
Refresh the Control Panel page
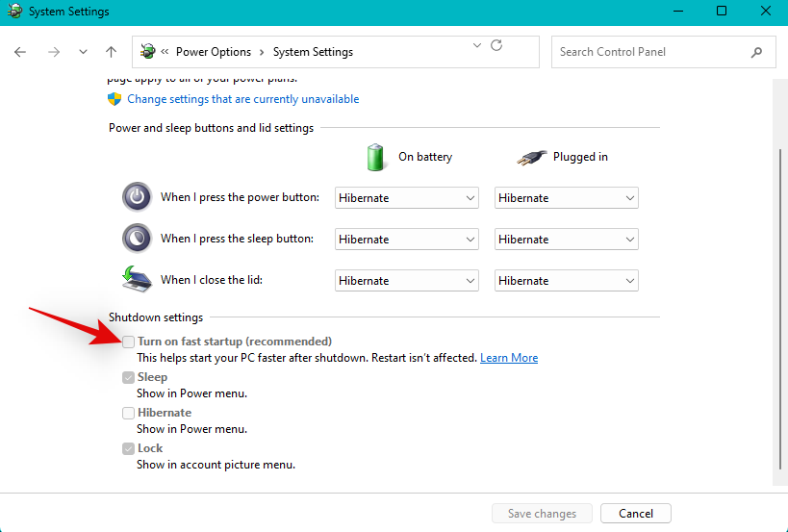496,45
